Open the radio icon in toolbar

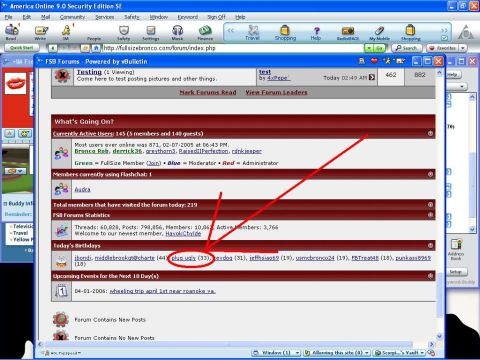coord(348,31)
